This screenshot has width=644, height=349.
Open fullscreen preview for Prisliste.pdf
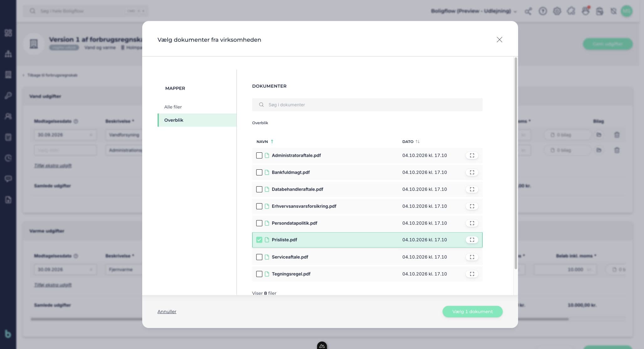point(472,240)
